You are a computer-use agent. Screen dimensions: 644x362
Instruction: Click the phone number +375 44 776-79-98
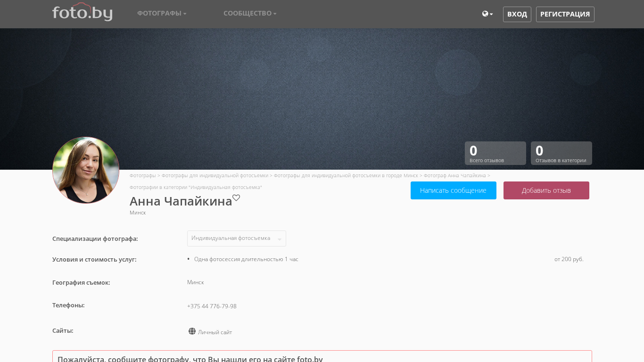(x=212, y=306)
